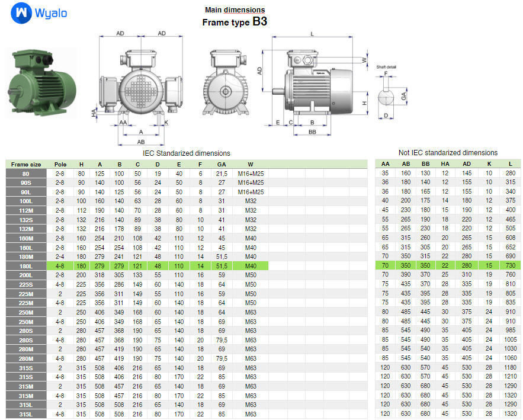This screenshot has width=523, height=420.
Task: Select "51,5" in the highlighted 180L row
Action: (x=222, y=266)
